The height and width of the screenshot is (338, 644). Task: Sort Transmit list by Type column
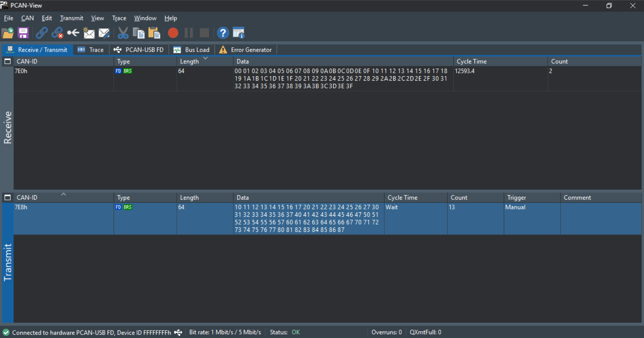pyautogui.click(x=145, y=198)
